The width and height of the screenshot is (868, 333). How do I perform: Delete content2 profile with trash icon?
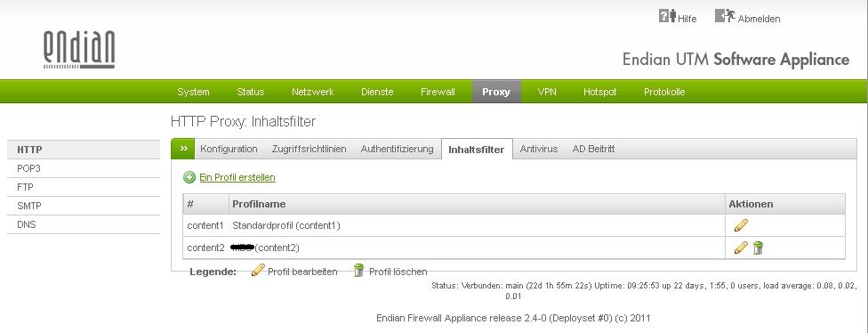(758, 248)
